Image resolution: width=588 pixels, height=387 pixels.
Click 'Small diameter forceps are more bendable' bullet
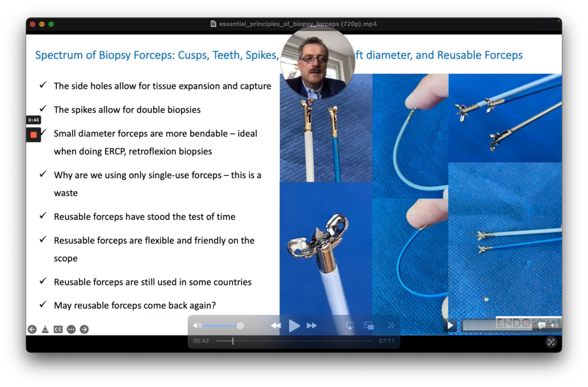click(x=155, y=142)
